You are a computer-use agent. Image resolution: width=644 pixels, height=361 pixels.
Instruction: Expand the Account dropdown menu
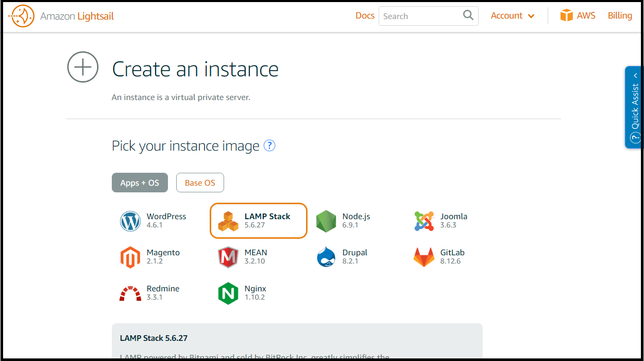click(513, 16)
